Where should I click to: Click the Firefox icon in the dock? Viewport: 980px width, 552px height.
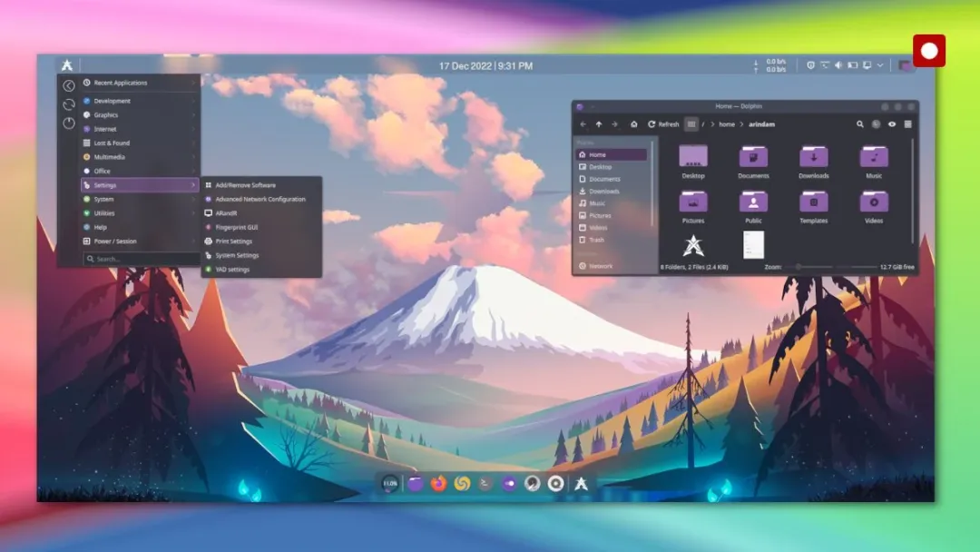[438, 483]
